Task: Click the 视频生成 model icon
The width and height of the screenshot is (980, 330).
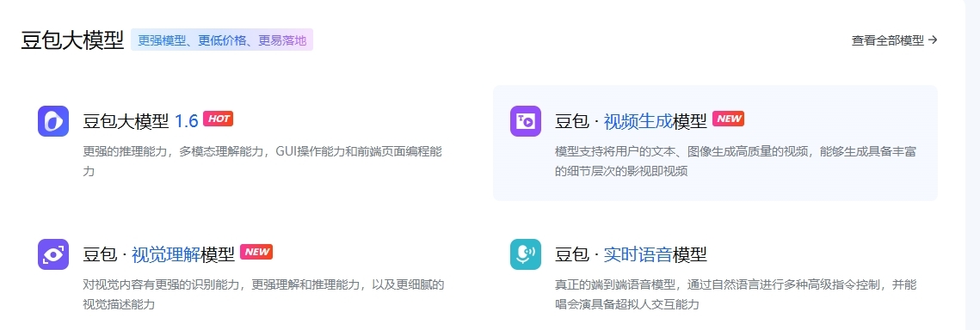Action: click(526, 121)
